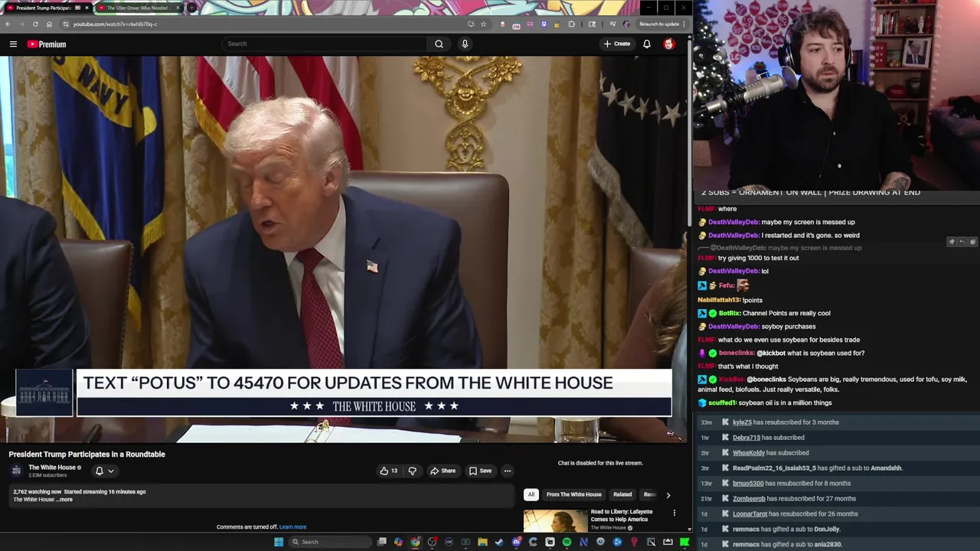Expand the channel notification bell dropdown
Image resolution: width=980 pixels, height=551 pixels.
[104, 471]
